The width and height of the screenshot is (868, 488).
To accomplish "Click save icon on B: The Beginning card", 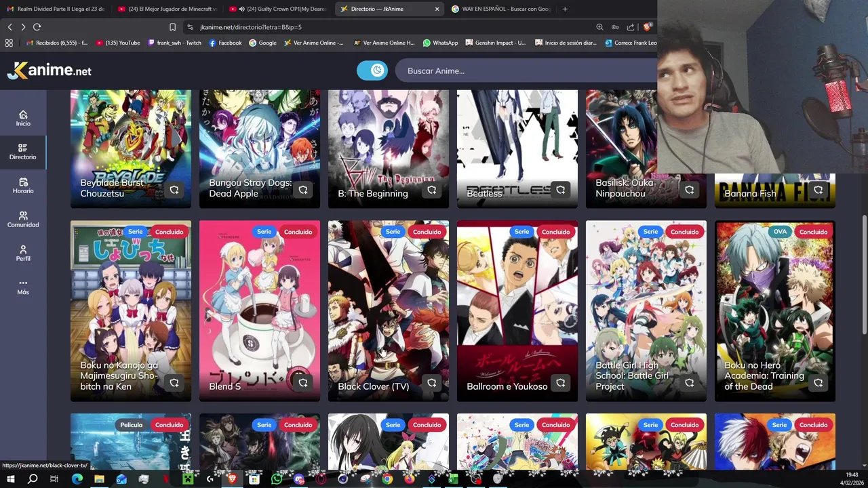I will tap(432, 190).
